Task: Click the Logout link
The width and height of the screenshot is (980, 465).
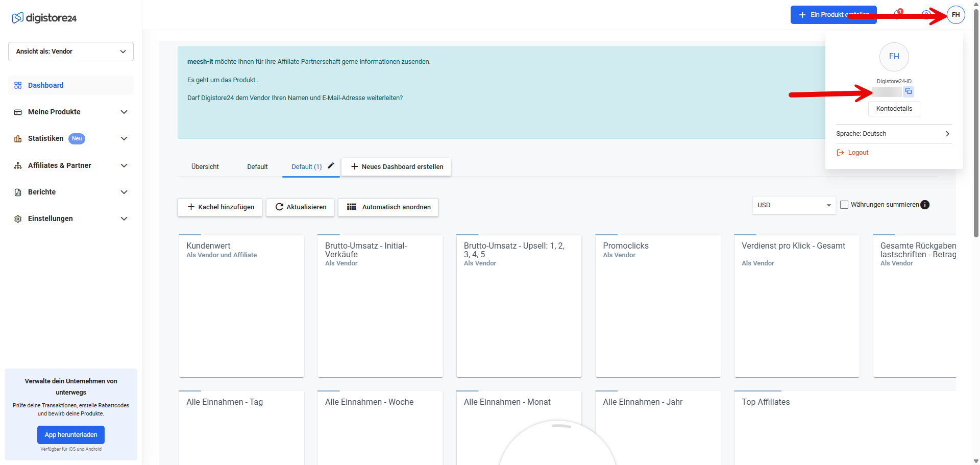Action: [858, 153]
